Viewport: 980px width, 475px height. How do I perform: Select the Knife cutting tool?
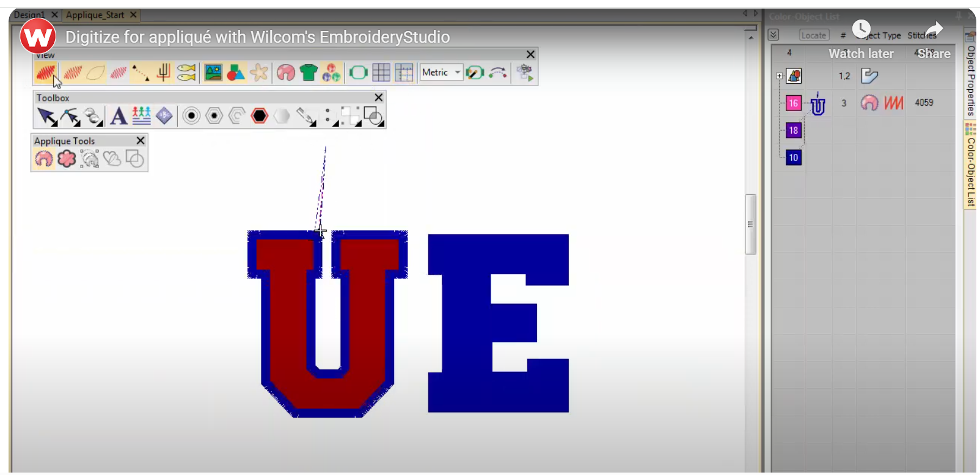click(305, 116)
